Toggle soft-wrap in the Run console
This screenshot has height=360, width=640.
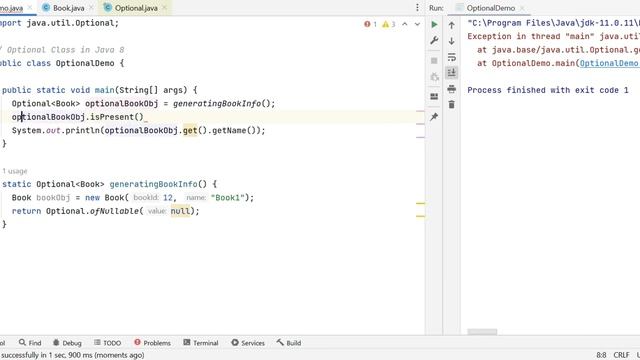pyautogui.click(x=451, y=57)
